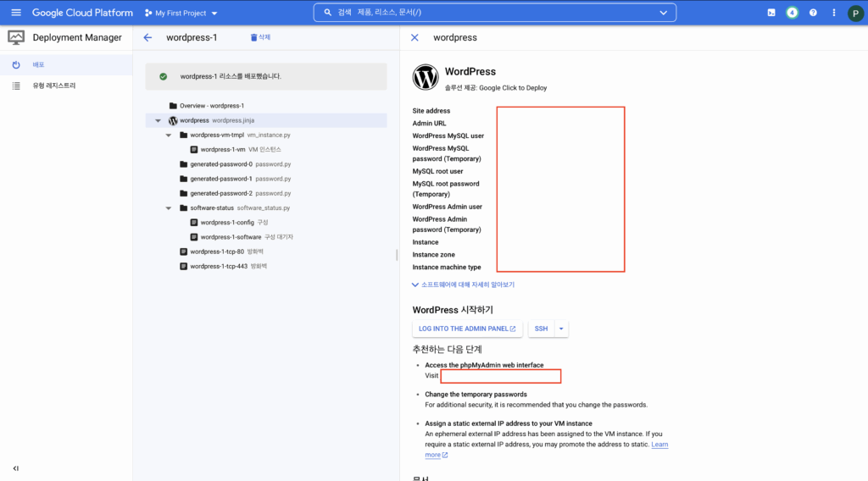This screenshot has width=868, height=481.
Task: Close the wordpress details panel
Action: [415, 37]
